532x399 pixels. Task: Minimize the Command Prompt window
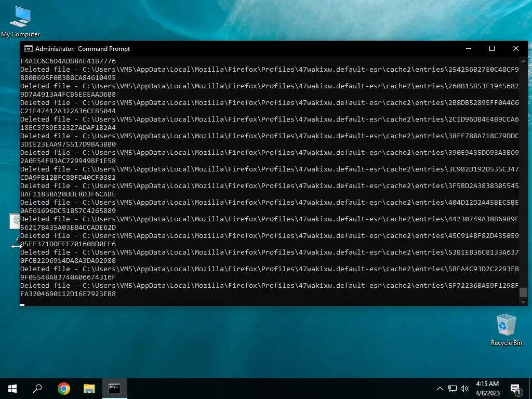pyautogui.click(x=469, y=48)
